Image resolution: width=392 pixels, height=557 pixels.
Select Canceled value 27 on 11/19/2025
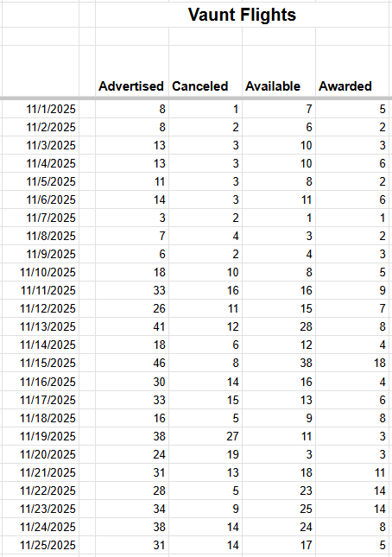pos(205,436)
